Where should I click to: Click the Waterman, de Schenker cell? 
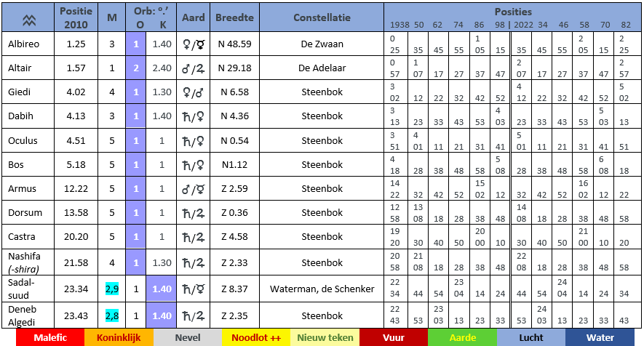click(322, 289)
